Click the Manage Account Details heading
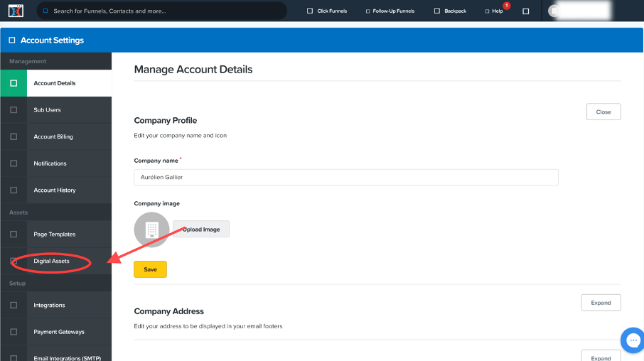Image resolution: width=644 pixels, height=361 pixels. coord(193,69)
